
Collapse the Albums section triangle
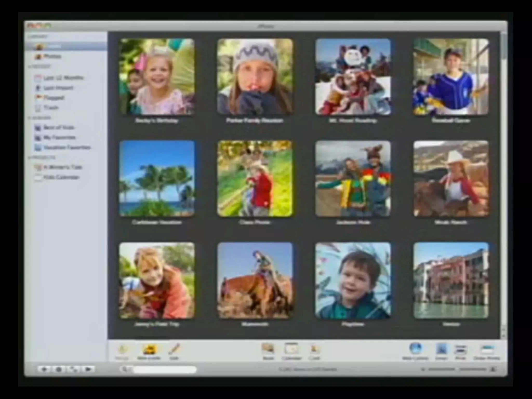click(x=30, y=118)
